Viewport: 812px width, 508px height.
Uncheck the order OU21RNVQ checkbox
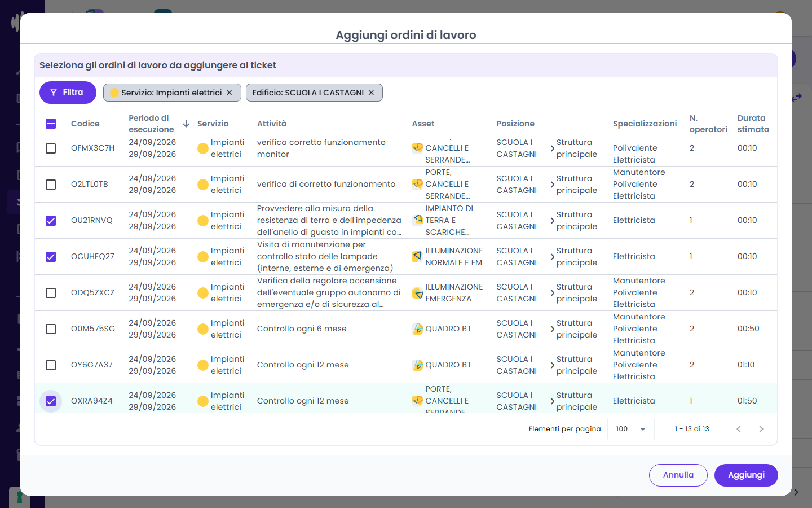(51, 221)
